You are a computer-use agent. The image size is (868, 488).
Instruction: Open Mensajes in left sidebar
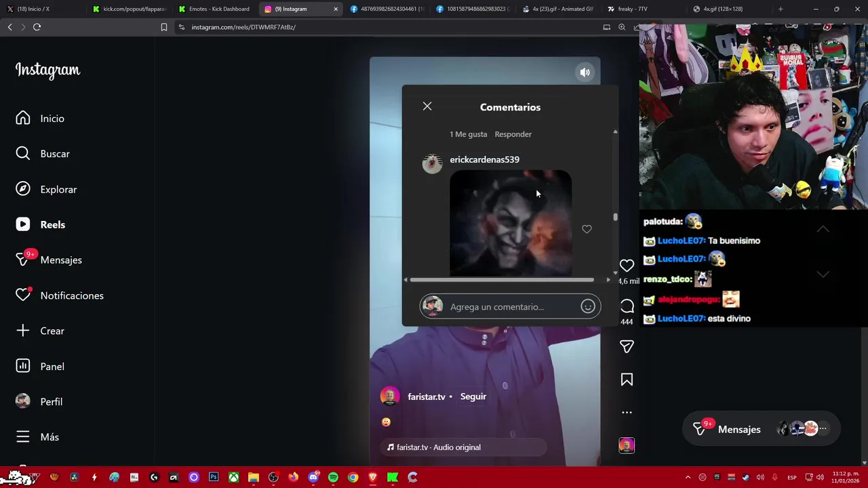(49, 260)
